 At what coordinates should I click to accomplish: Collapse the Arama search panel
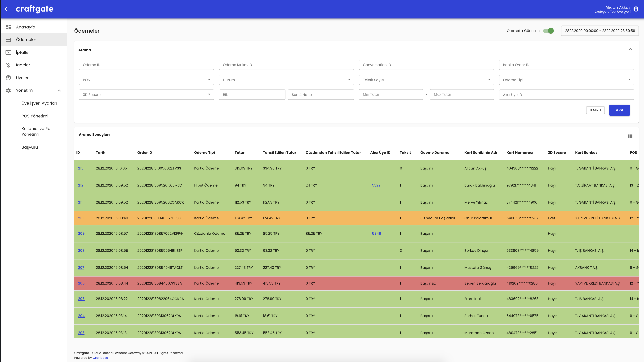pyautogui.click(x=631, y=49)
